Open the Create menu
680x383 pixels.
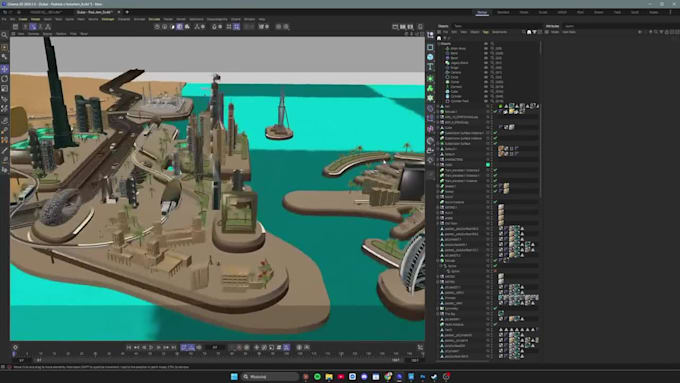23,19
